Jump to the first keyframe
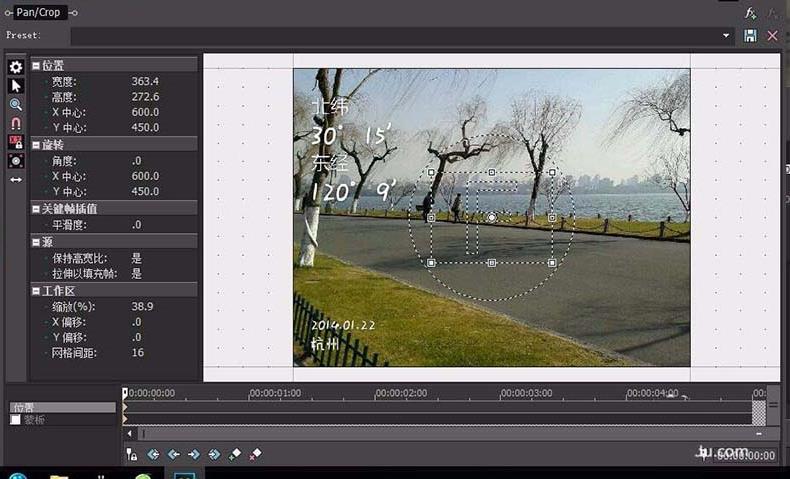Screen dimensions: 790x479 coord(153,454)
